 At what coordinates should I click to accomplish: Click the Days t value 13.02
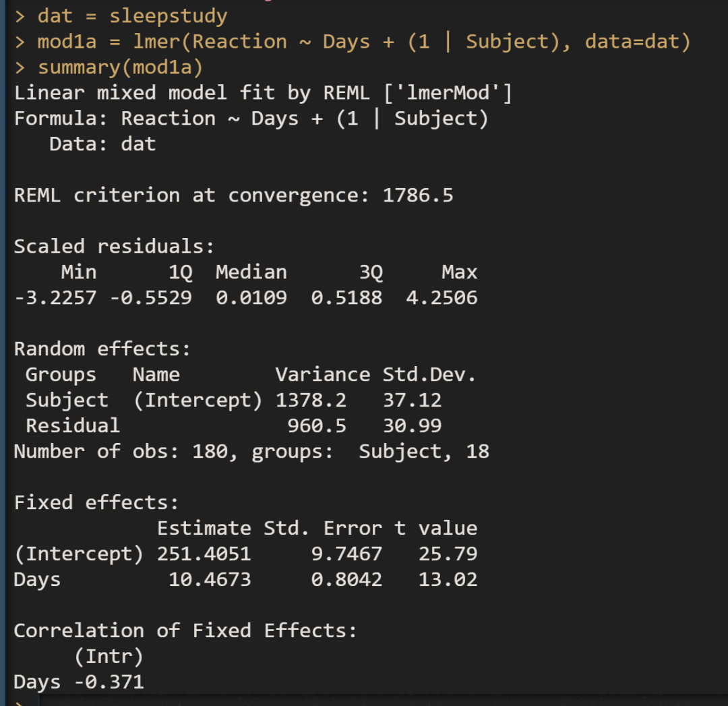tap(448, 579)
